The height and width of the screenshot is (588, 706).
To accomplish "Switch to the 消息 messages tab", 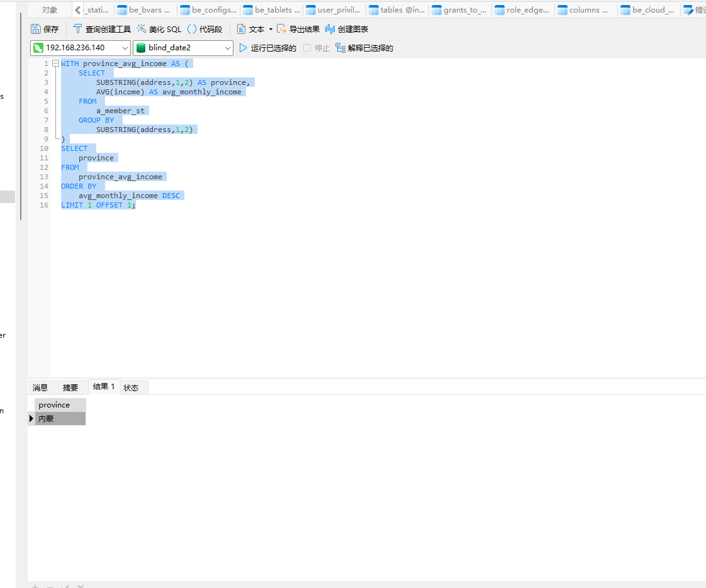I will 40,387.
